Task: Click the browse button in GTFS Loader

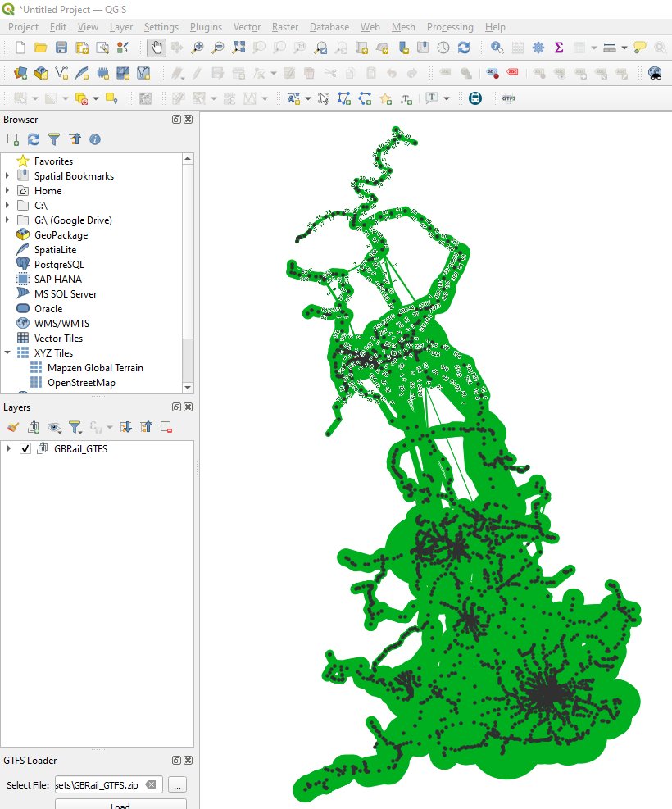Action: [x=177, y=784]
